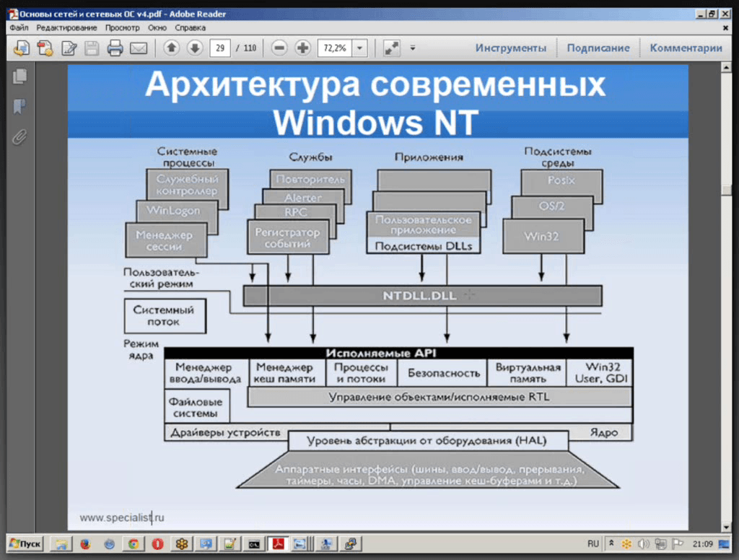Click the Безопасность cell in diagram
Viewport: 739px width, 560px height.
[x=444, y=373]
